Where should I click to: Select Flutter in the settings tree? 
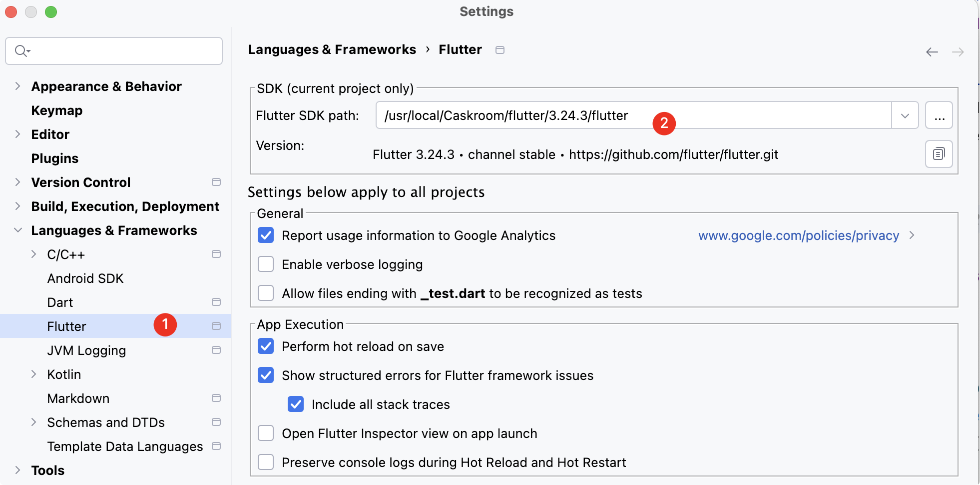[x=115, y=326]
